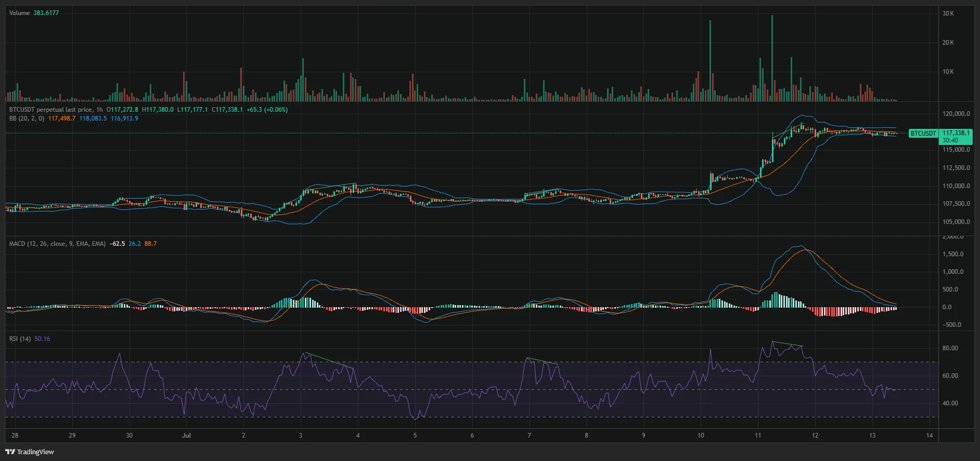Screen dimensions: 980x461
Task: Click the 105,000.0 price axis label
Action: (956, 222)
